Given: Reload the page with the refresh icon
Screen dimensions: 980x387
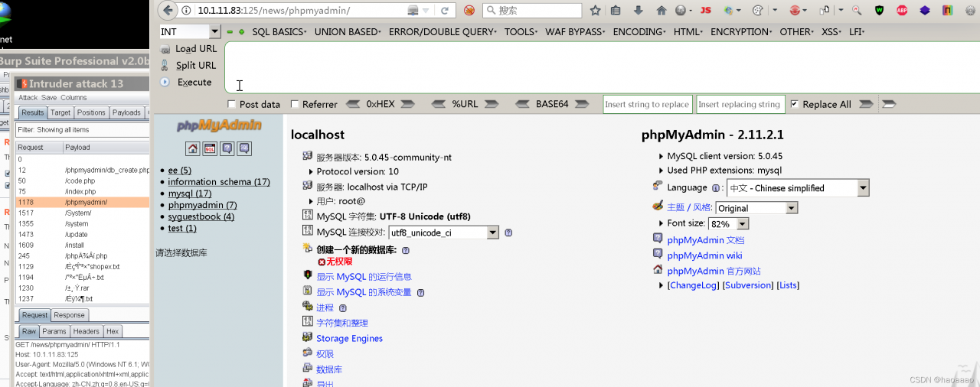Looking at the screenshot, I should (x=445, y=10).
